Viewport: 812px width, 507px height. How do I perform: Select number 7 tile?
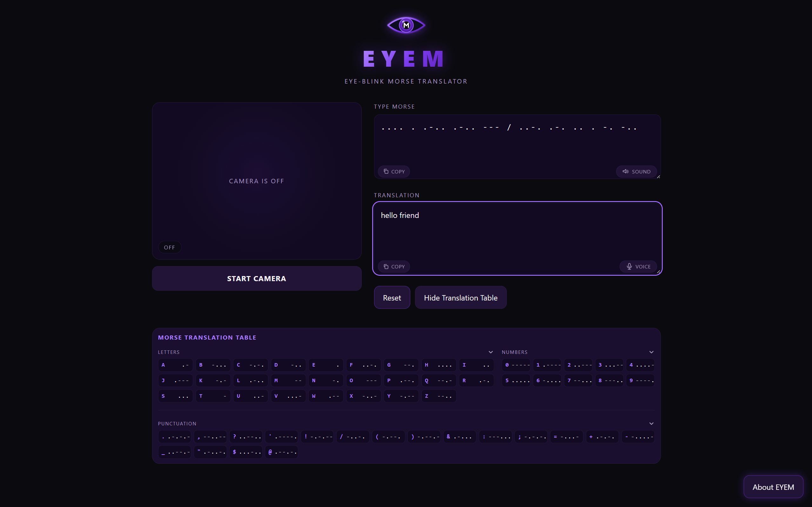578,380
